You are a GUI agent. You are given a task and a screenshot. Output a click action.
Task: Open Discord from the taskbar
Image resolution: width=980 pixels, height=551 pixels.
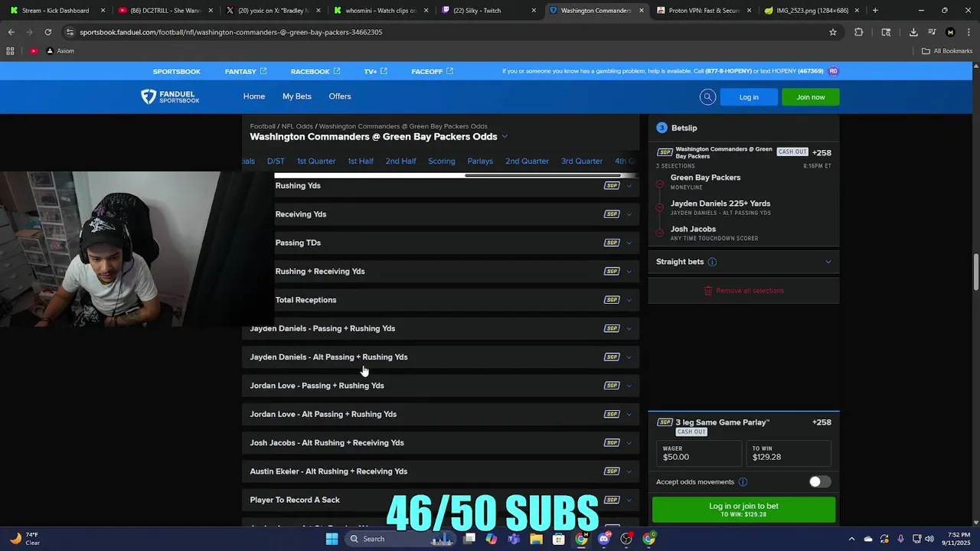[x=604, y=539]
